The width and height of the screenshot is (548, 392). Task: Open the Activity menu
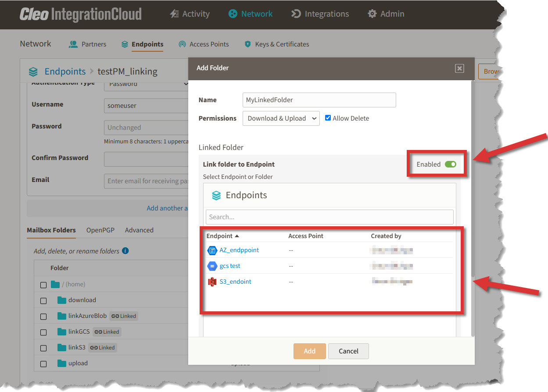(190, 14)
